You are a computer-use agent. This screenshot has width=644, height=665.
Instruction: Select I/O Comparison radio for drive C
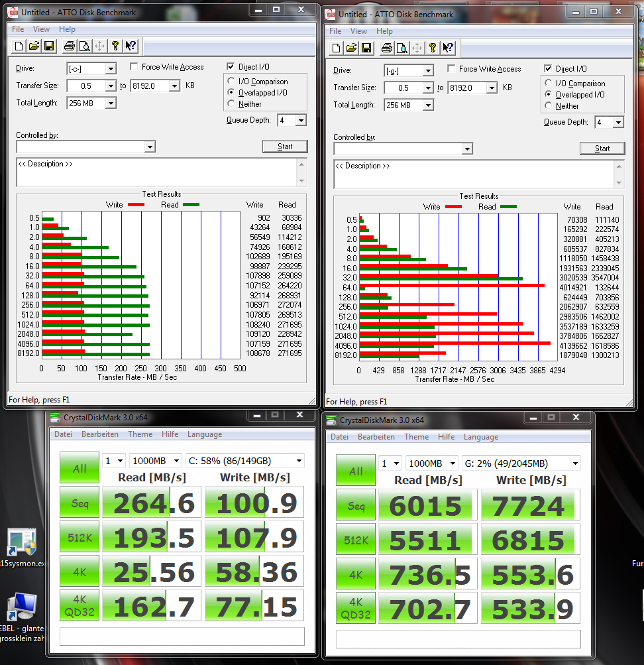231,82
